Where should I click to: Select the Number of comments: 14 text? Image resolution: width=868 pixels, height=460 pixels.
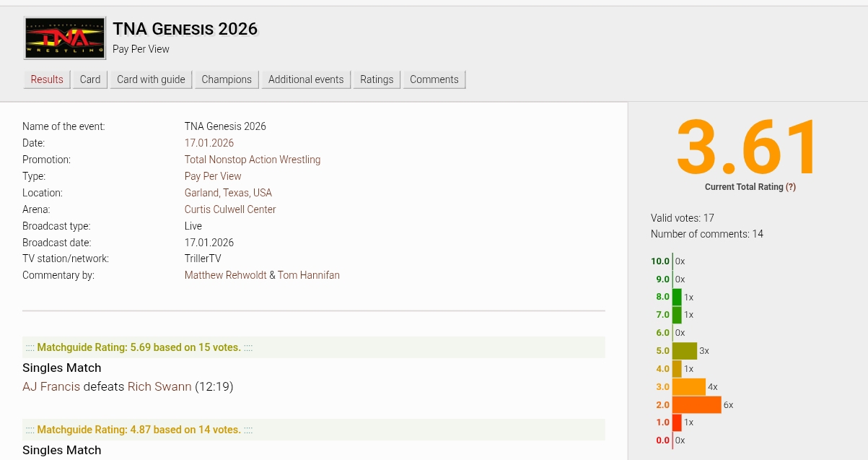pyautogui.click(x=707, y=234)
